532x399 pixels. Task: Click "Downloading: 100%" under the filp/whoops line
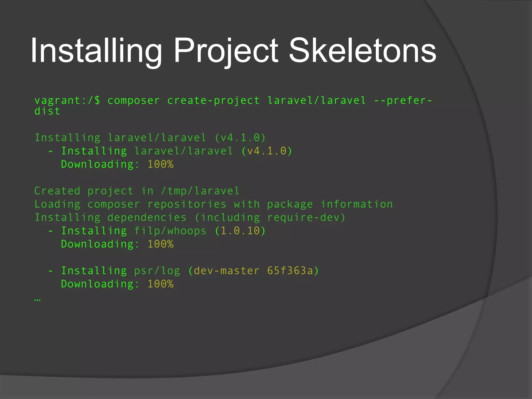[117, 244]
